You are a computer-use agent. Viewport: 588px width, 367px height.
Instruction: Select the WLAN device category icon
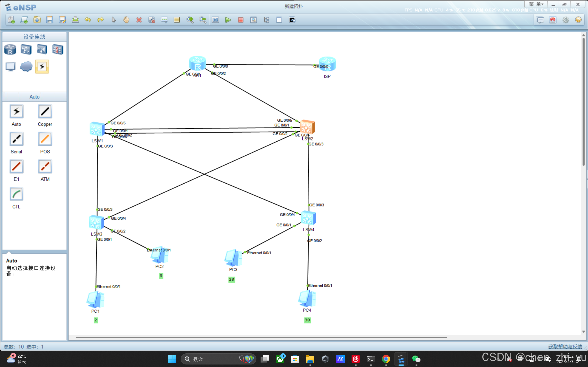point(42,50)
